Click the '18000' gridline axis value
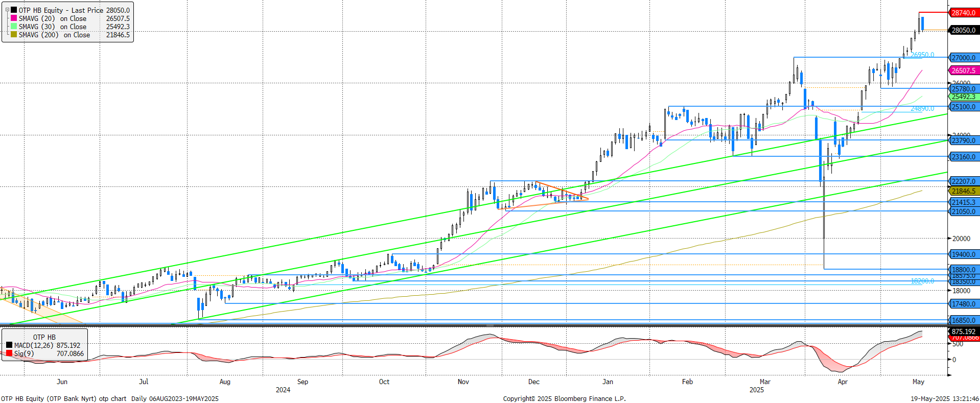Image resolution: width=980 pixels, height=403 pixels. pyautogui.click(x=961, y=291)
